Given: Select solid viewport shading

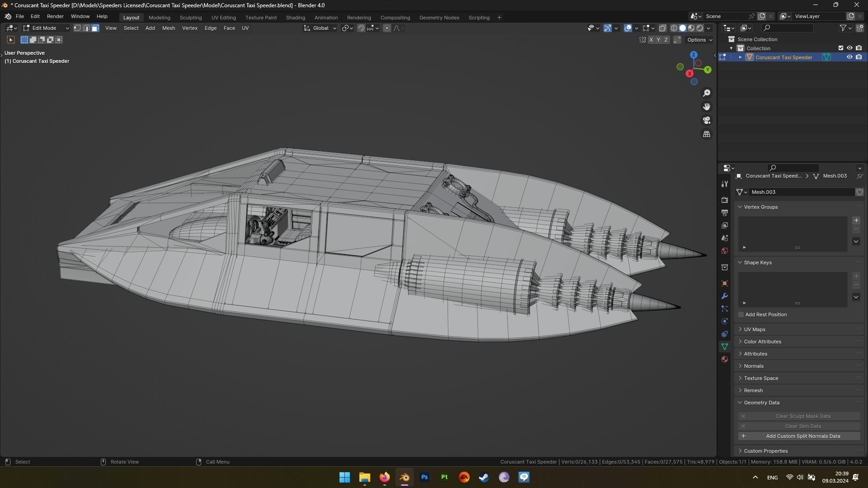Looking at the screenshot, I should pos(683,28).
